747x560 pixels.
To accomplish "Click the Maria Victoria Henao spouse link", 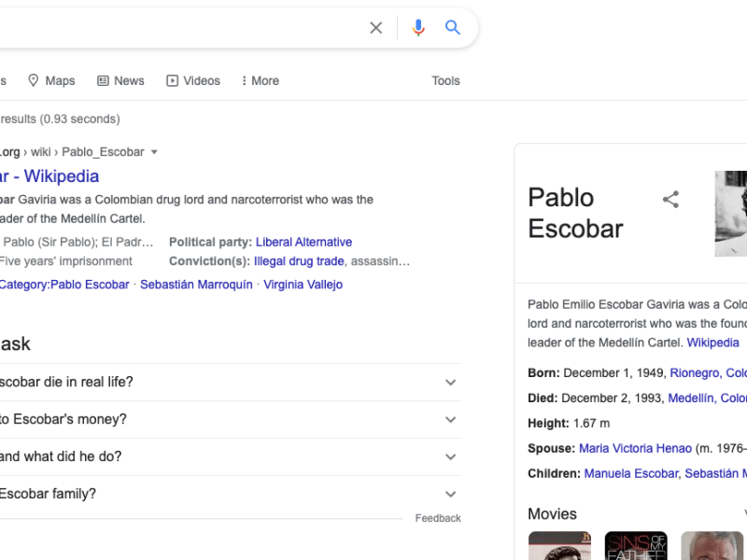I will coord(635,448).
